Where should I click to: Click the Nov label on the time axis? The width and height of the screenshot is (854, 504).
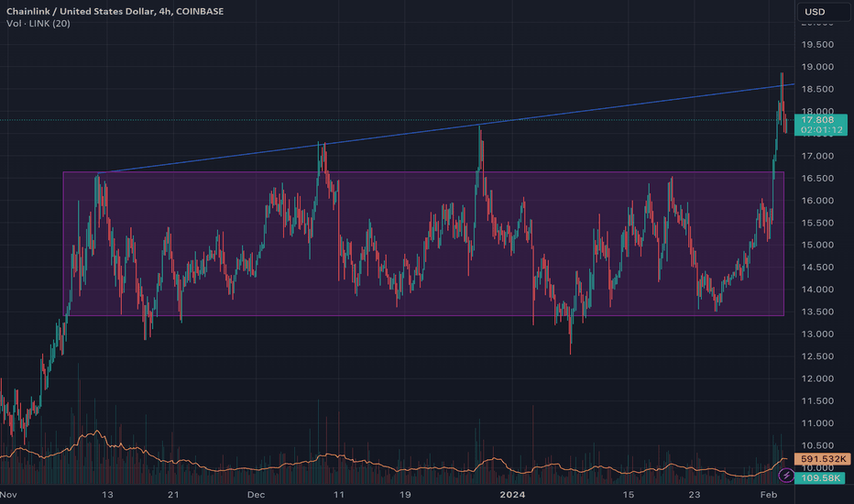(x=9, y=495)
